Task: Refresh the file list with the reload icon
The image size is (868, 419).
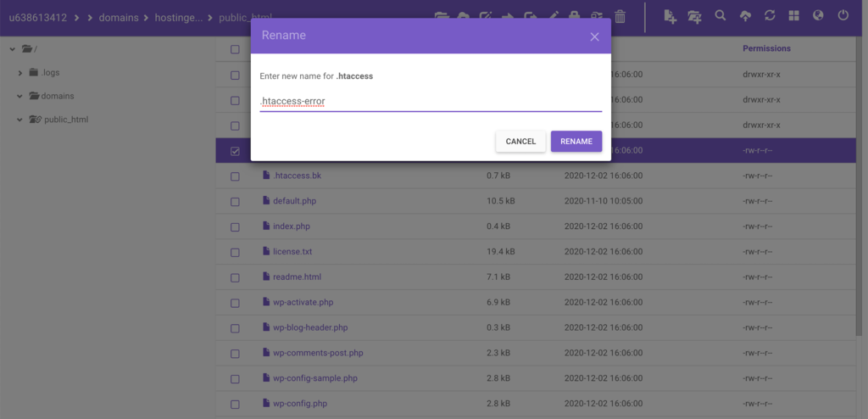Action: pyautogui.click(x=770, y=15)
